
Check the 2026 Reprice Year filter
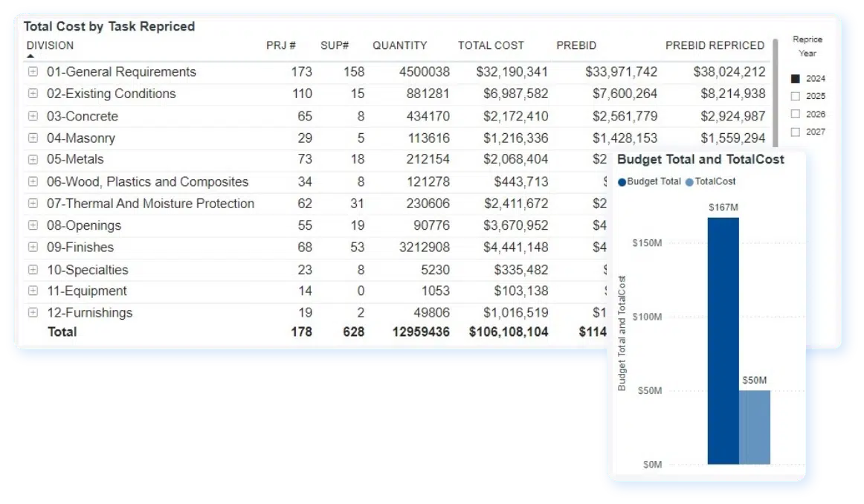coord(795,114)
